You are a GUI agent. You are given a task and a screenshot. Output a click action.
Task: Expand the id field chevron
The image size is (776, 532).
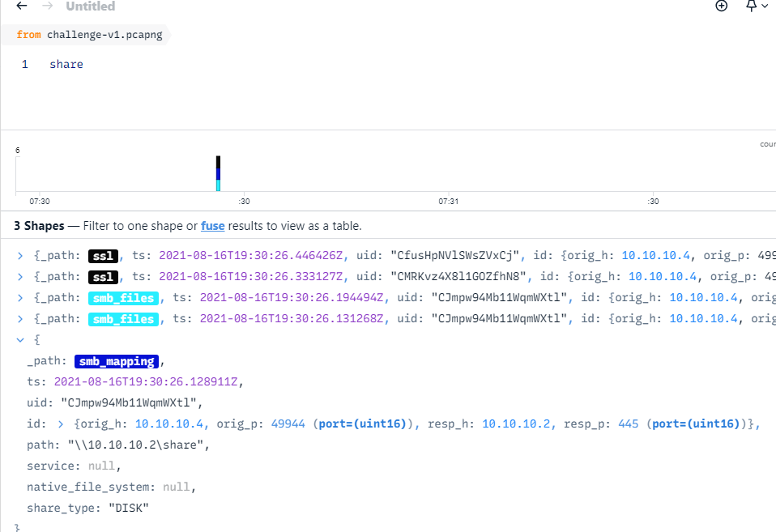tap(60, 423)
